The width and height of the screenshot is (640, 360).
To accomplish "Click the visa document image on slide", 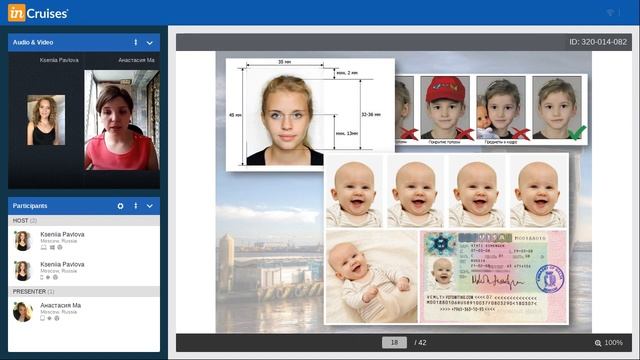I will point(493,277).
